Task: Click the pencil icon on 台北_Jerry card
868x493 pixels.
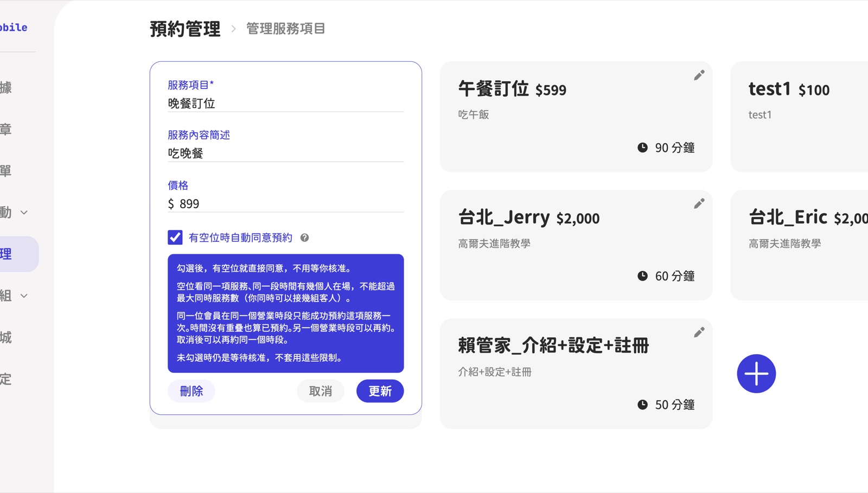Action: pyautogui.click(x=699, y=203)
